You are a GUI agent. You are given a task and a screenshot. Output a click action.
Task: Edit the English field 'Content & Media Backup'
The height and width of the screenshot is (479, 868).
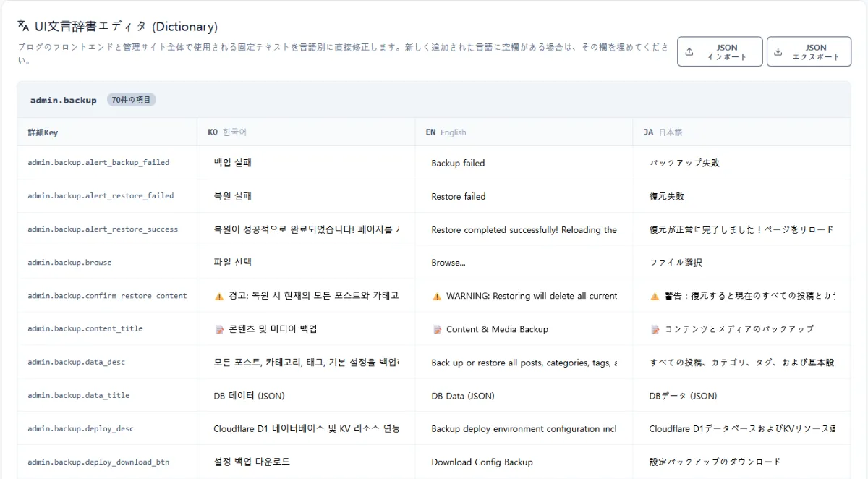point(524,329)
